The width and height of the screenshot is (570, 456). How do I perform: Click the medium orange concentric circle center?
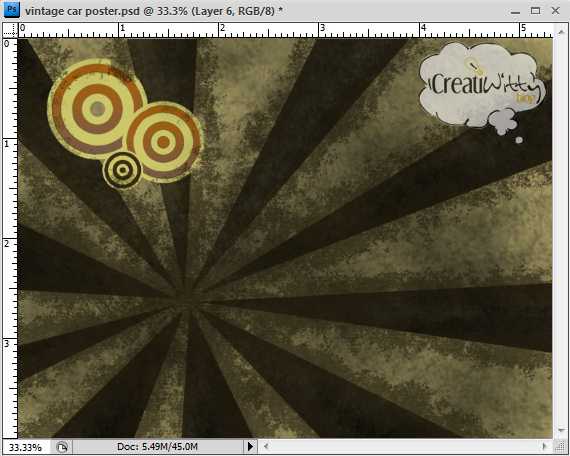point(164,142)
